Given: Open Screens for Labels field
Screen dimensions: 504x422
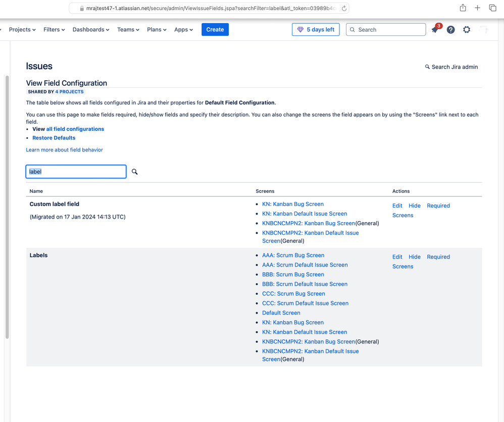Looking at the screenshot, I should pyautogui.click(x=403, y=267).
